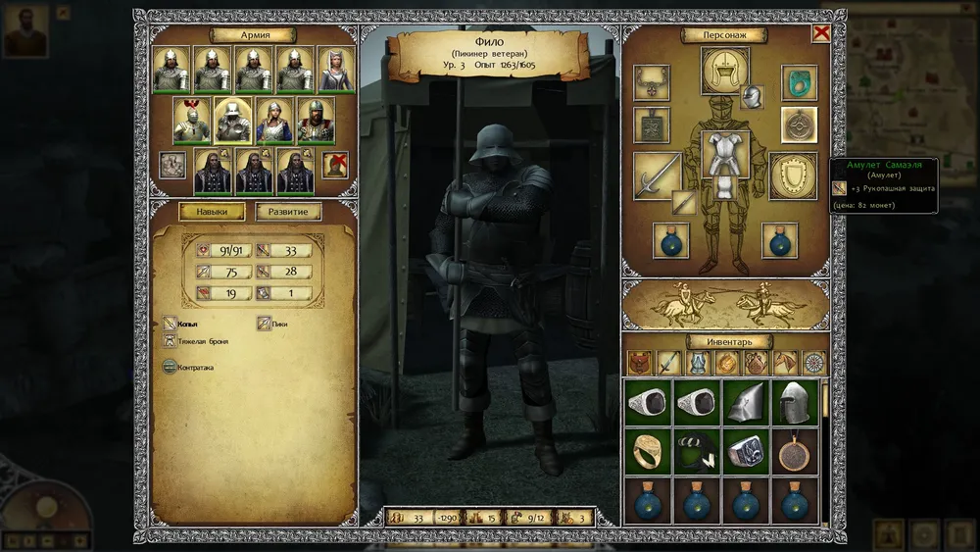The width and height of the screenshot is (980, 552).
Task: Open the army formation icon
Action: [x=171, y=165]
